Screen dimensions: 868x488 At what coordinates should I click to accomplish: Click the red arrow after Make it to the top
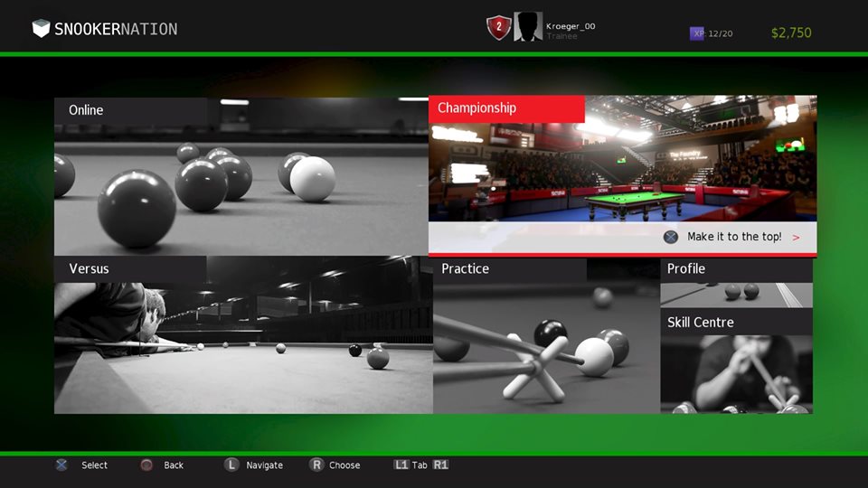[796, 238]
